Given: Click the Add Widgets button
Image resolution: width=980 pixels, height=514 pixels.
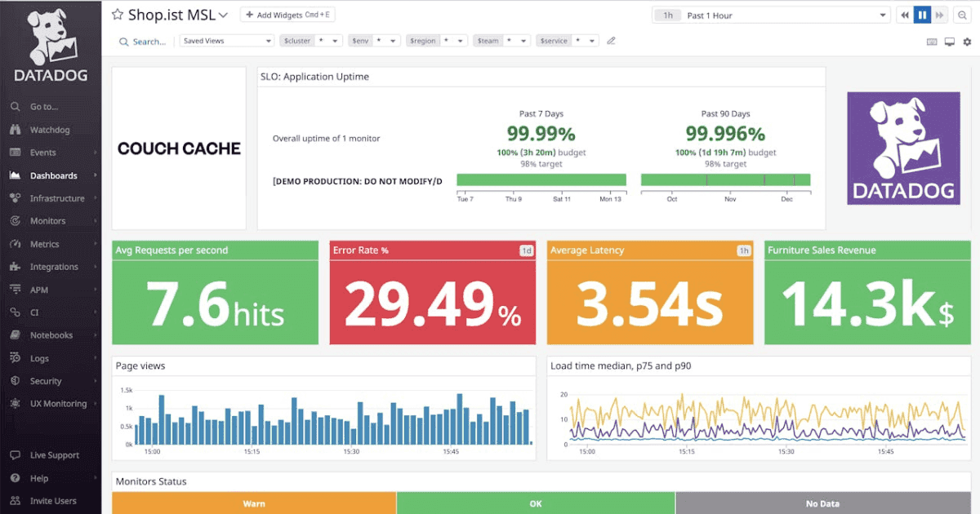Looking at the screenshot, I should pyautogui.click(x=287, y=14).
